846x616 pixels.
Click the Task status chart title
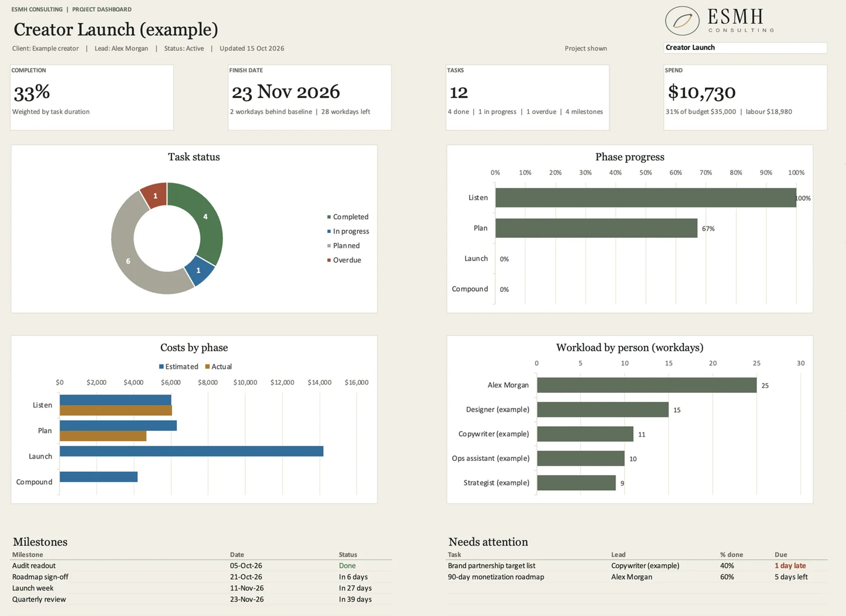pos(194,157)
